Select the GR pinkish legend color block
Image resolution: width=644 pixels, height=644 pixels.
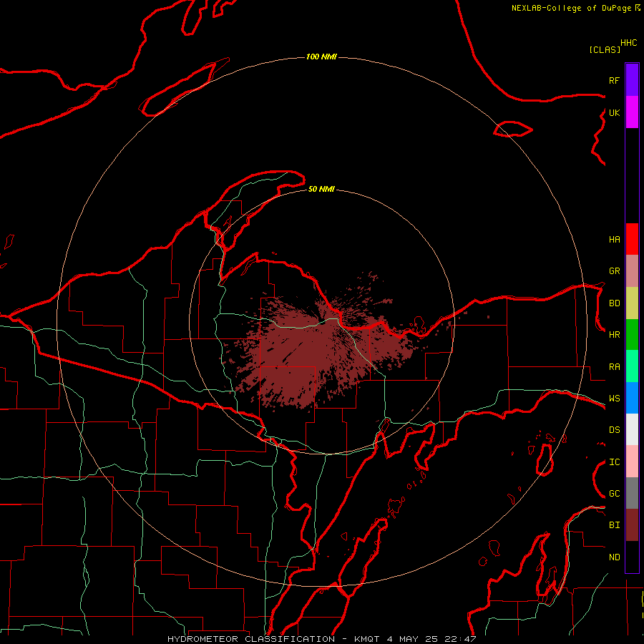pos(632,271)
